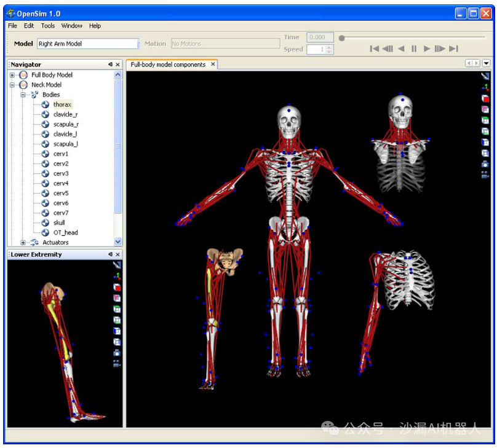
Task: Close the Full-body model components tab
Action: 213,65
